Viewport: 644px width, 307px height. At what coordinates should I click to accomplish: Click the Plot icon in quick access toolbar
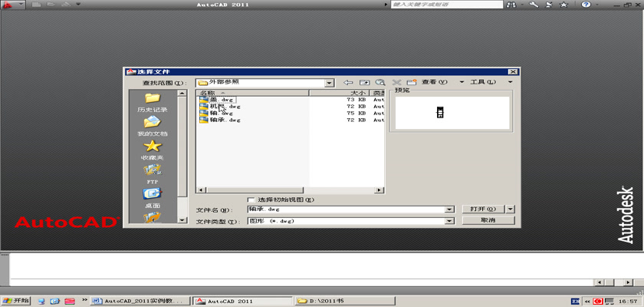point(66,5)
